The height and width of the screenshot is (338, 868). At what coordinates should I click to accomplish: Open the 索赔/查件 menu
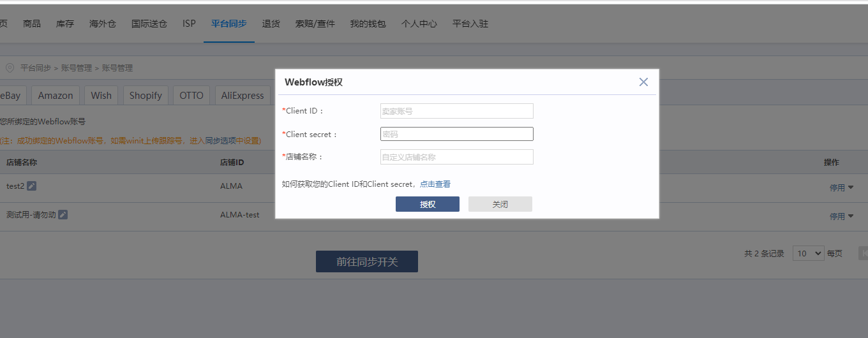tap(315, 24)
